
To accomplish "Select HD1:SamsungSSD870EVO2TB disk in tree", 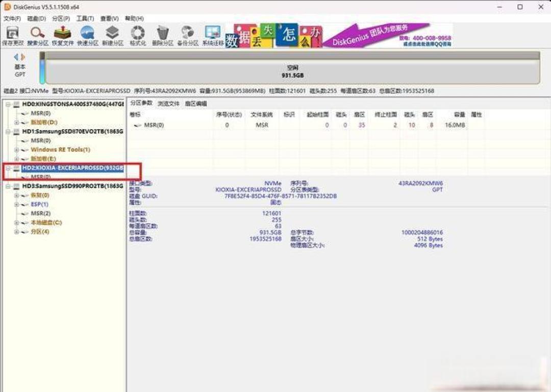I will (x=73, y=132).
